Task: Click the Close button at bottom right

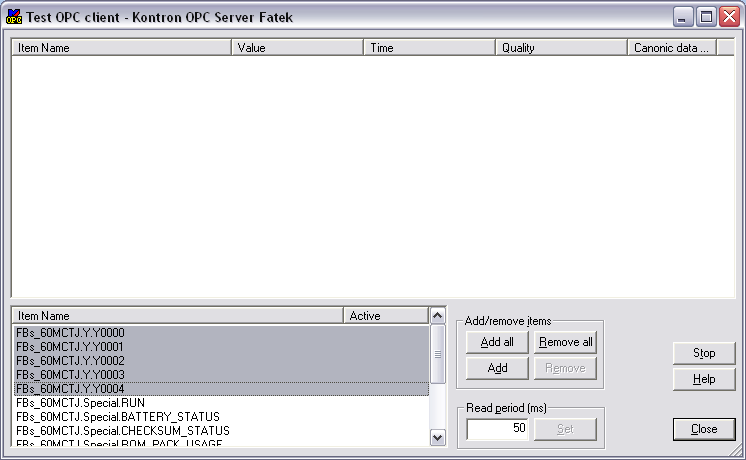Action: (704, 429)
